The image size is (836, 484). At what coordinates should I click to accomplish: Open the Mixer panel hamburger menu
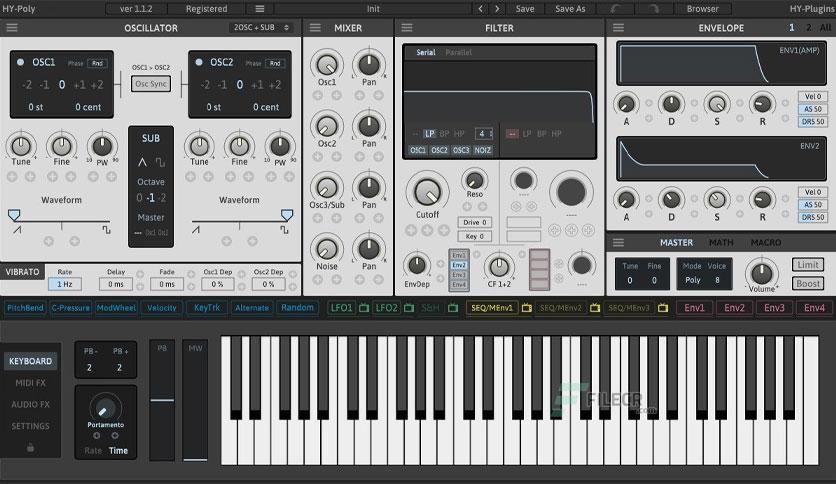click(x=315, y=28)
